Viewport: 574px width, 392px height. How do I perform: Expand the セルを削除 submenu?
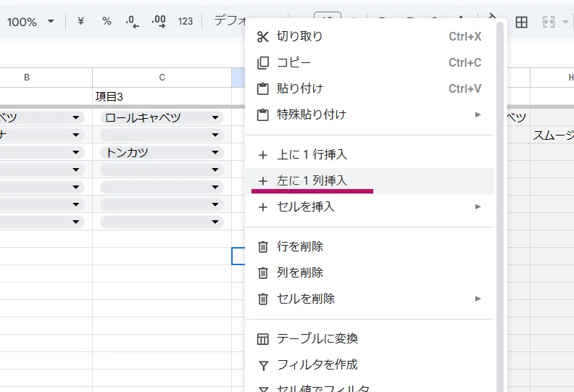click(x=370, y=299)
